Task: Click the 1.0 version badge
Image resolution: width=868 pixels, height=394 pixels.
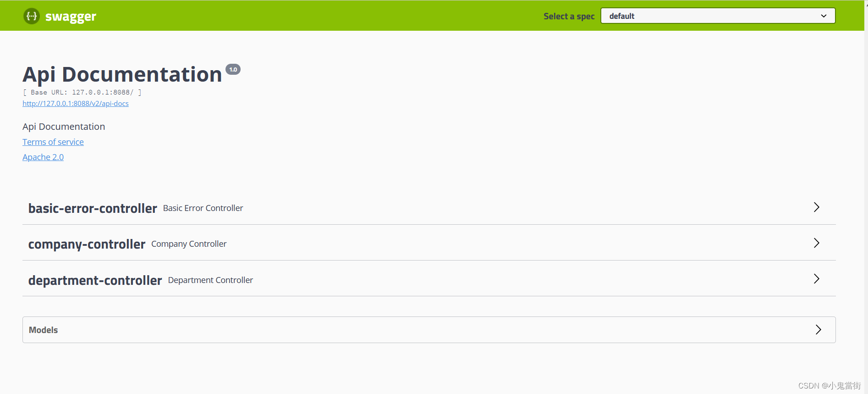Action: pyautogui.click(x=233, y=69)
